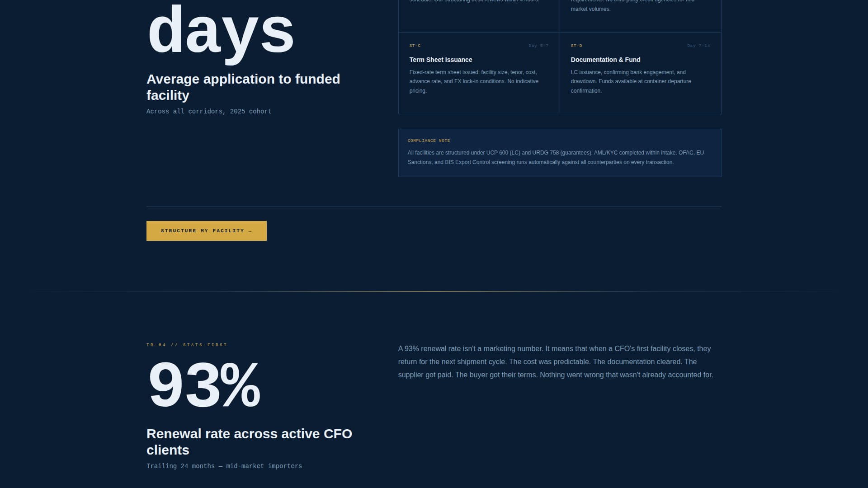
Task: Click 'Average application to funded facility' heading
Action: 243,87
